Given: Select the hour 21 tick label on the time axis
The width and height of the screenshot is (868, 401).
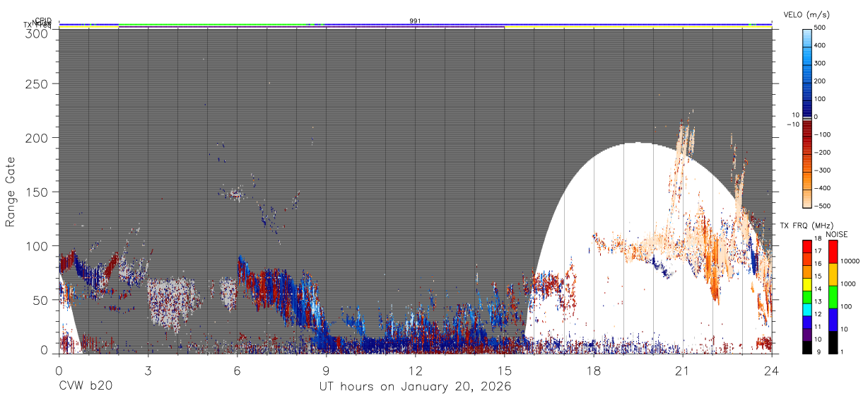Looking at the screenshot, I should click(683, 370).
